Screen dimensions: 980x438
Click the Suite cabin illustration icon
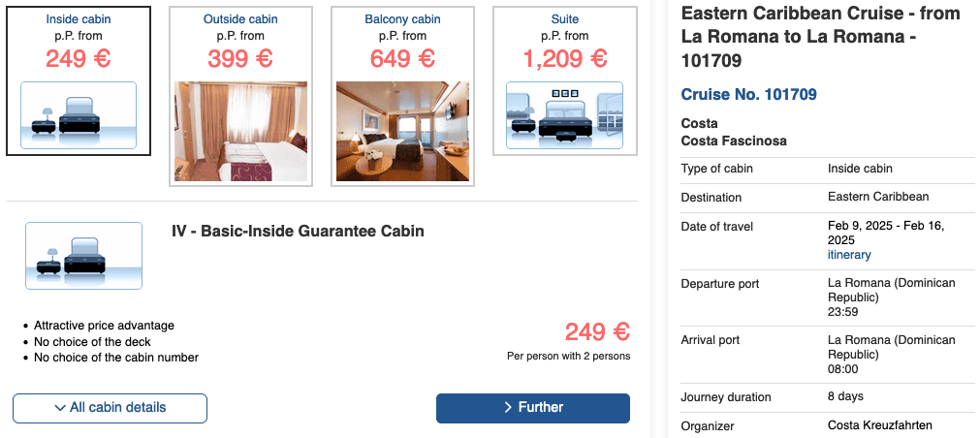[564, 114]
